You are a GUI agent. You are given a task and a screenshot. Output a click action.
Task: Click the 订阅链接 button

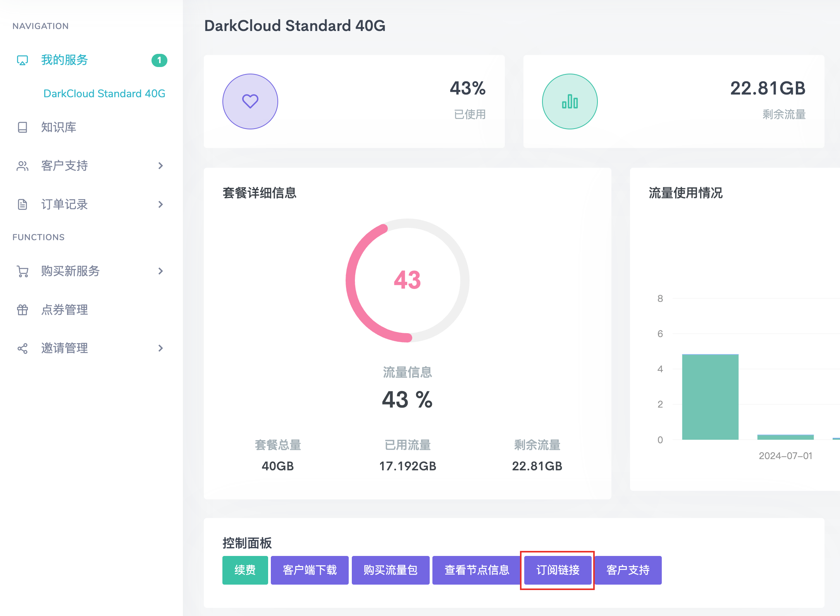(558, 570)
